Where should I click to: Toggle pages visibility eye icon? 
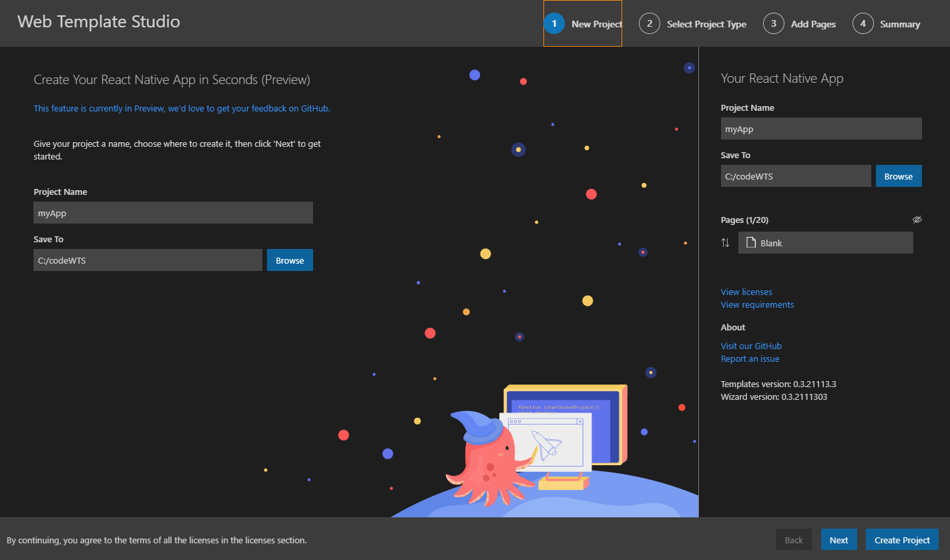point(917,220)
